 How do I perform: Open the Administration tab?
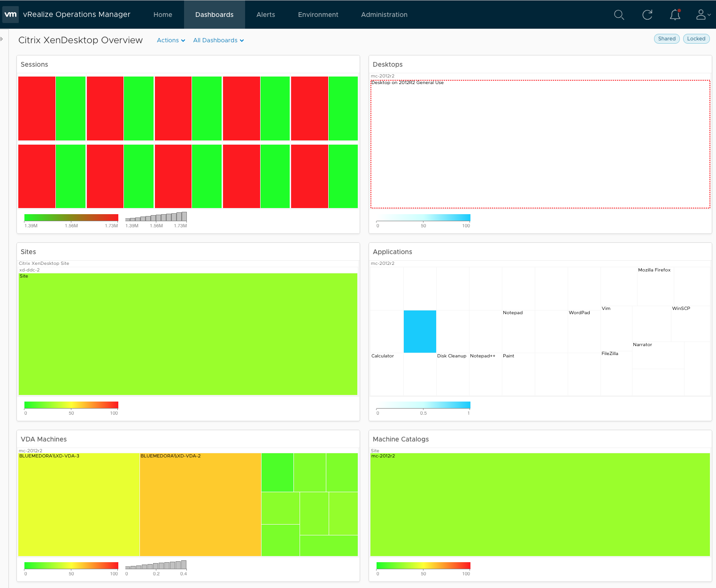coord(384,15)
